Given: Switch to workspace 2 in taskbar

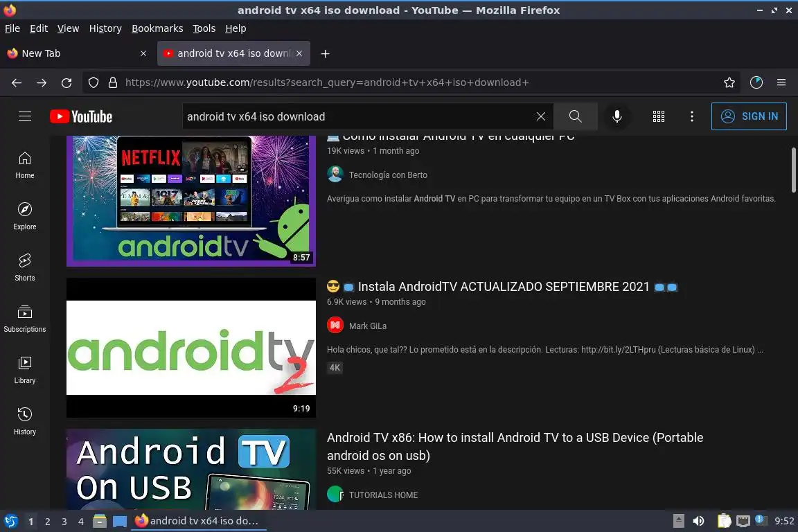Looking at the screenshot, I should click(x=47, y=522).
